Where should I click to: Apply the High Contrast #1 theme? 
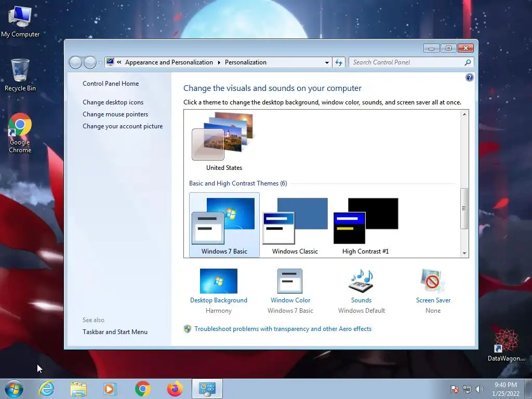tap(365, 225)
